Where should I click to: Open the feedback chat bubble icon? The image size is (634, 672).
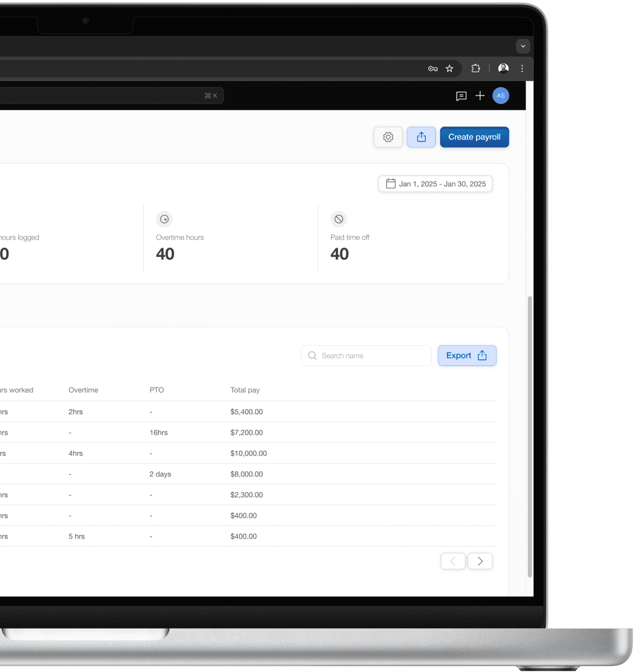[x=461, y=96]
